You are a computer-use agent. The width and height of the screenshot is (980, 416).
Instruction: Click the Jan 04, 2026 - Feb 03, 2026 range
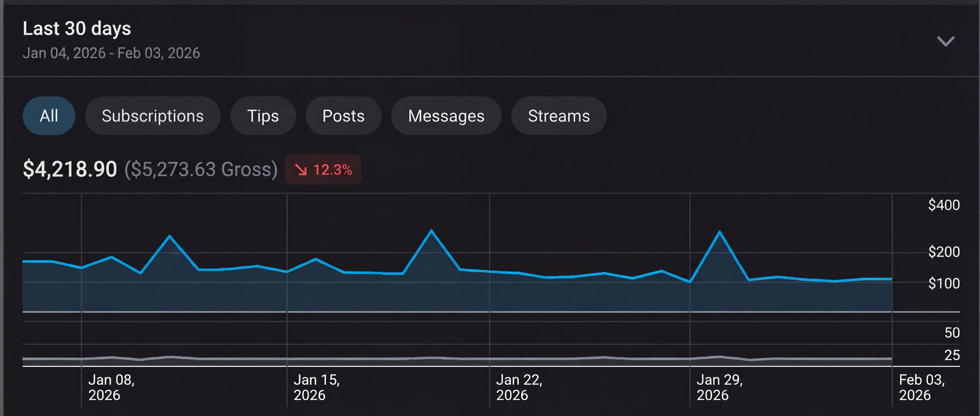[x=111, y=53]
